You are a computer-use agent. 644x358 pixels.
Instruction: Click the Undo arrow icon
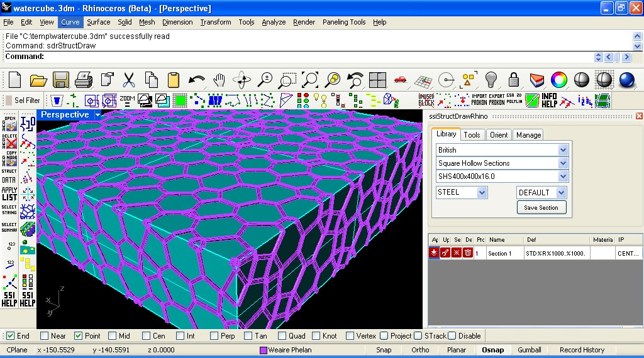[197, 80]
